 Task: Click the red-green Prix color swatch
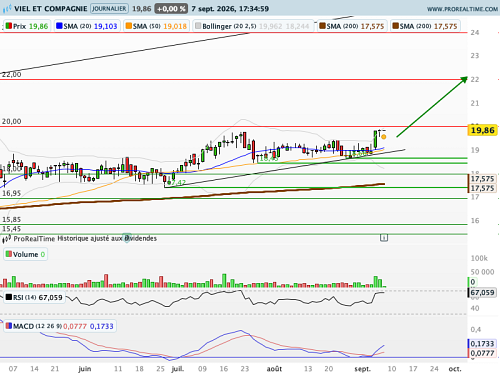coord(9,26)
